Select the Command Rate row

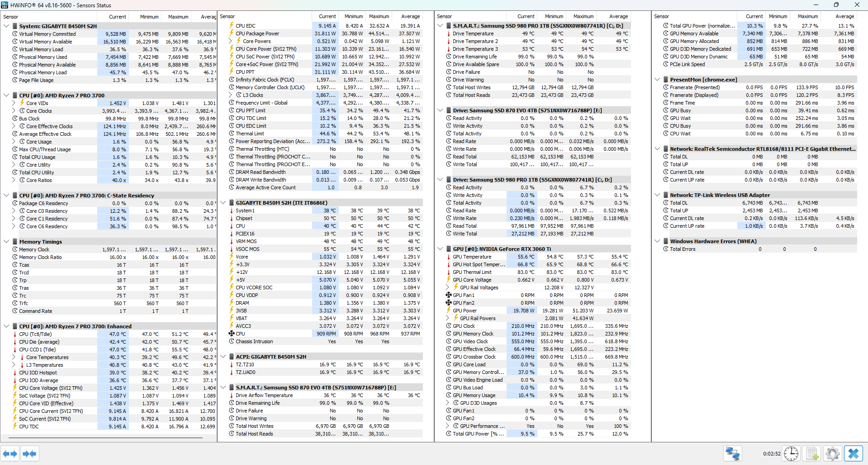click(x=109, y=311)
